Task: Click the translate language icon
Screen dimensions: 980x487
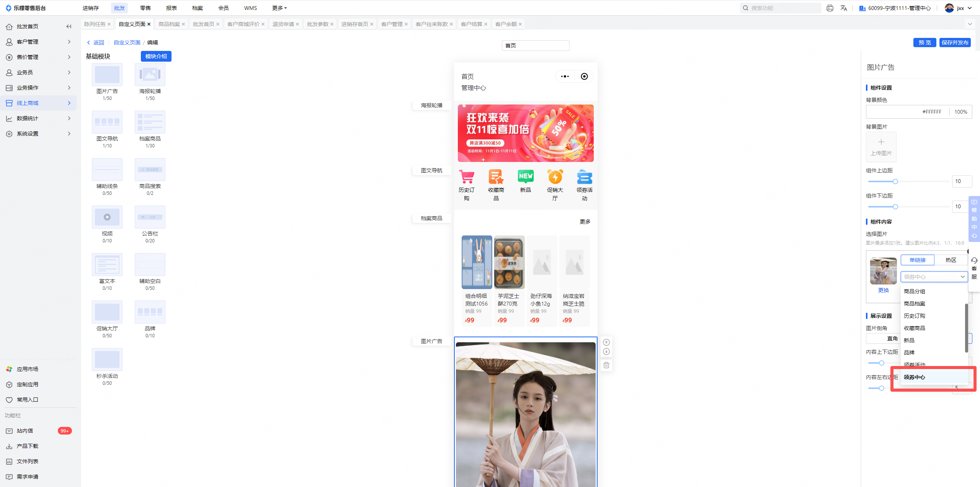Action: click(x=844, y=8)
